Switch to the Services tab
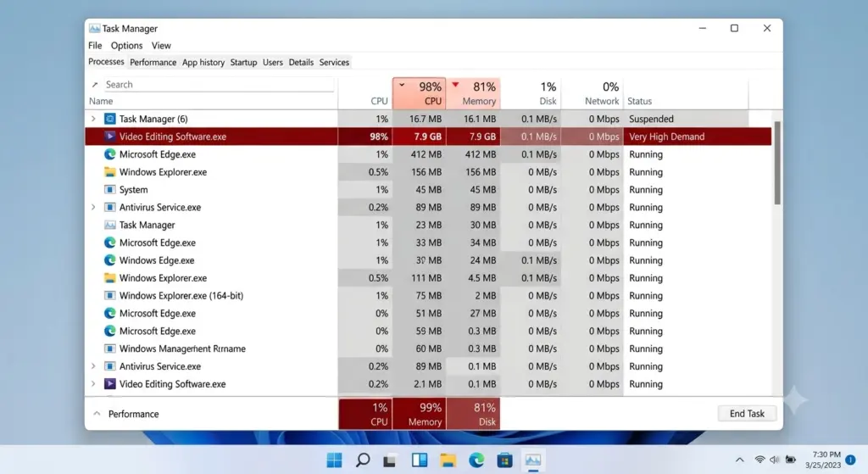This screenshot has width=868, height=474. click(x=334, y=62)
